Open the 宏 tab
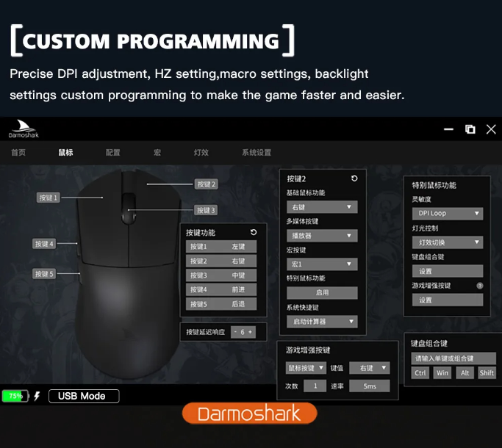This screenshot has height=448, width=502. (157, 152)
